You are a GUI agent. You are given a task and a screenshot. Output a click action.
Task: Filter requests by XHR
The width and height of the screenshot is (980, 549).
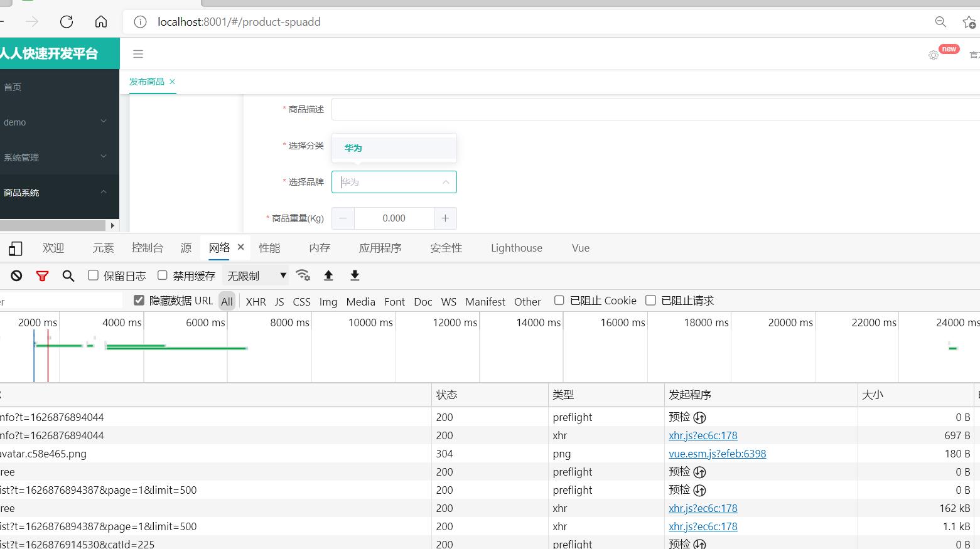tap(256, 301)
